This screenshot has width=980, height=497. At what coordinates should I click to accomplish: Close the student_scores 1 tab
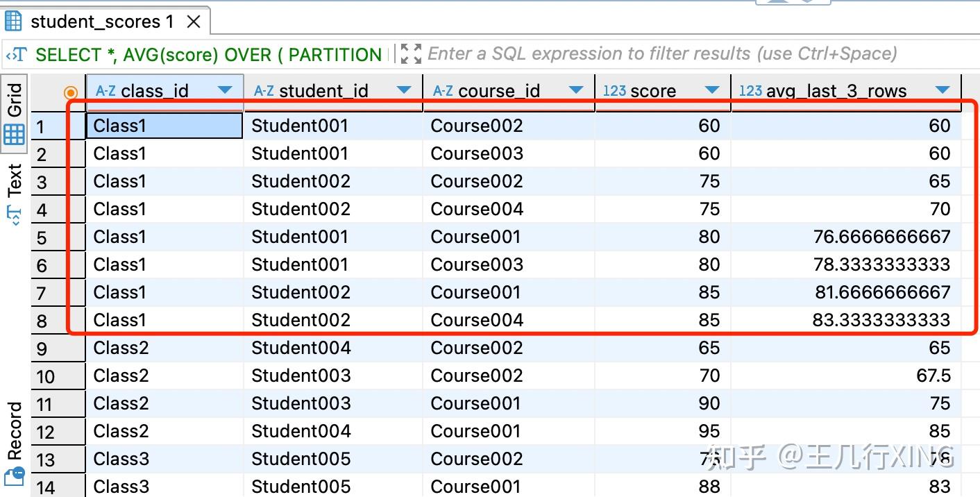pos(192,20)
